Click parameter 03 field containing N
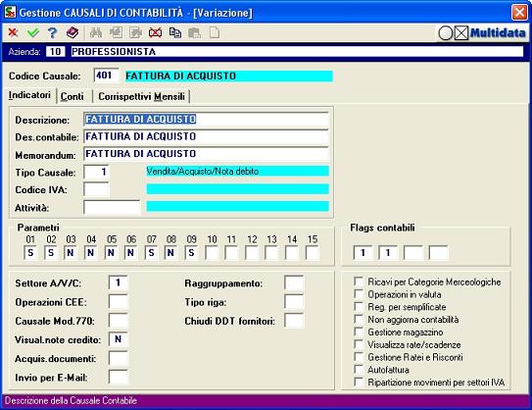This screenshot has height=410, width=532. point(71,253)
